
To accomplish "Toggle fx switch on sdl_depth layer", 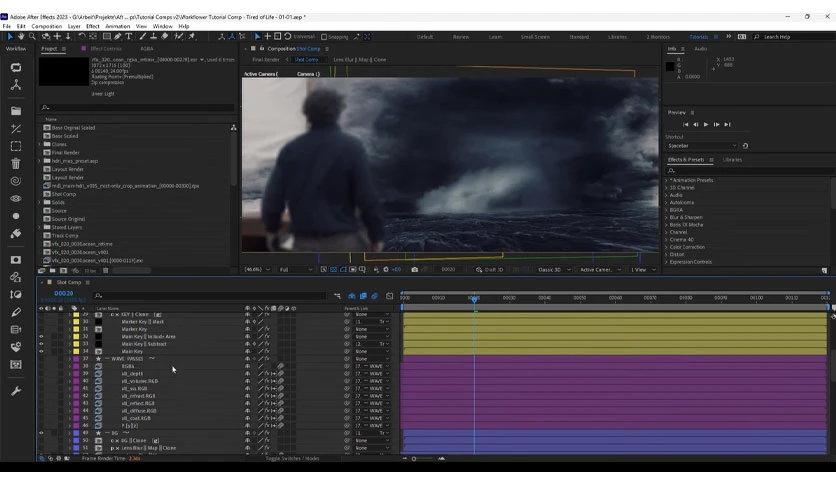I will (x=267, y=374).
